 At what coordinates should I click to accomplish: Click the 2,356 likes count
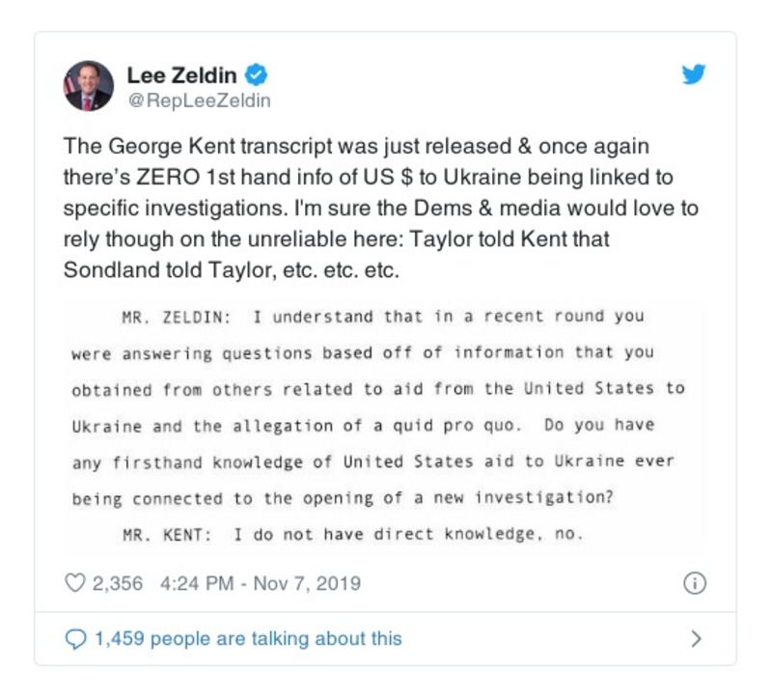[x=116, y=583]
